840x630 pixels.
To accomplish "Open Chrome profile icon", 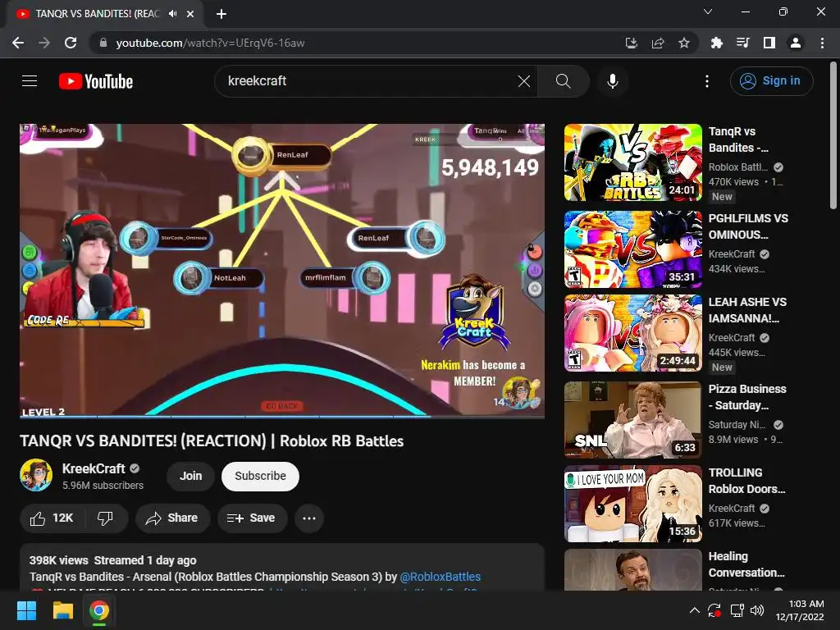I will click(796, 43).
